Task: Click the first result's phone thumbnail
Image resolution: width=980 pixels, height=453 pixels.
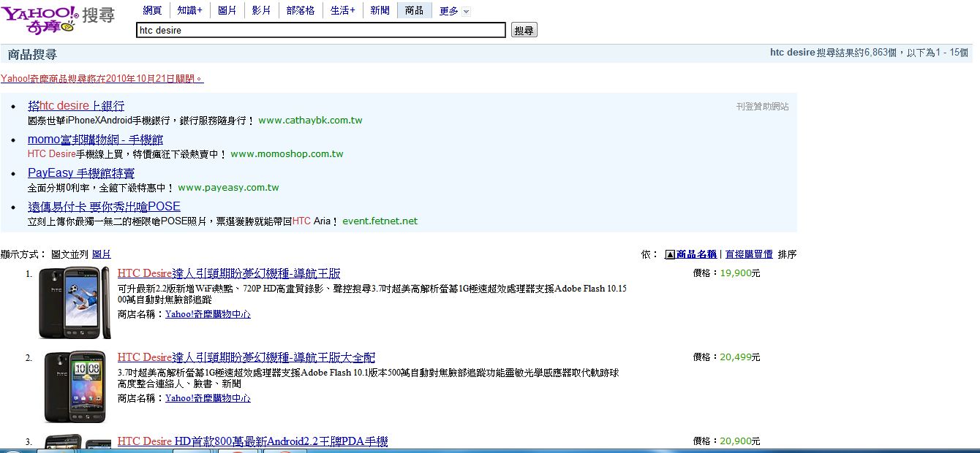Action: point(75,302)
